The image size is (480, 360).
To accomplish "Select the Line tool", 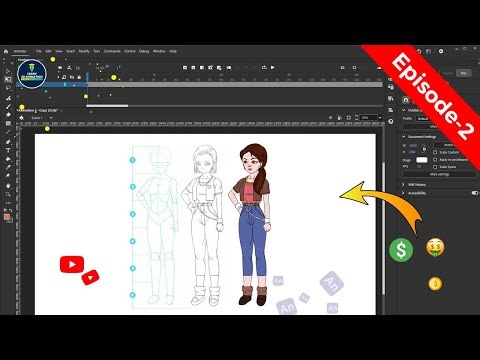I will pos(8,132).
